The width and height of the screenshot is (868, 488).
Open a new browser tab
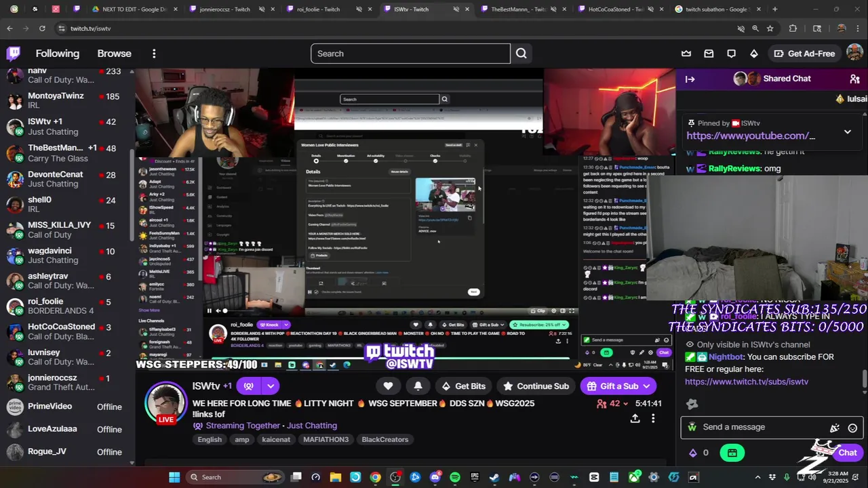click(774, 9)
